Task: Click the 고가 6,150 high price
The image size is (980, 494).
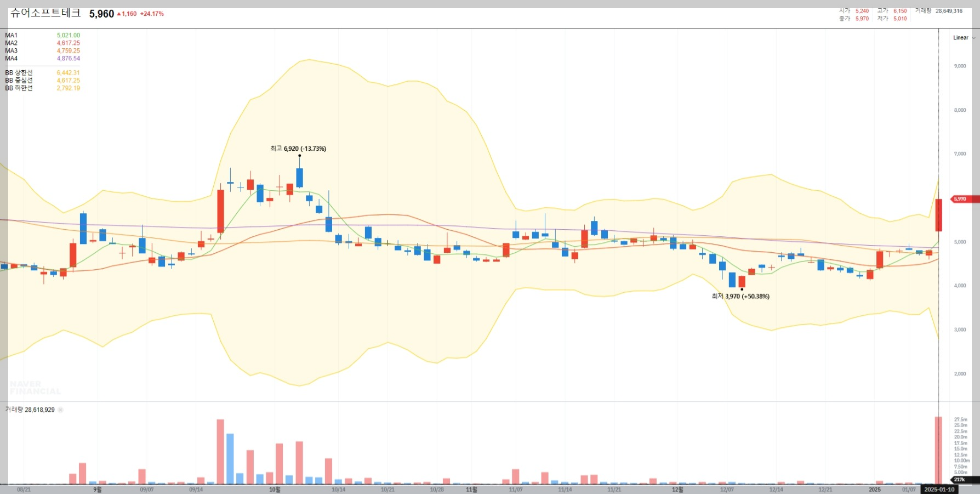Action: point(892,11)
